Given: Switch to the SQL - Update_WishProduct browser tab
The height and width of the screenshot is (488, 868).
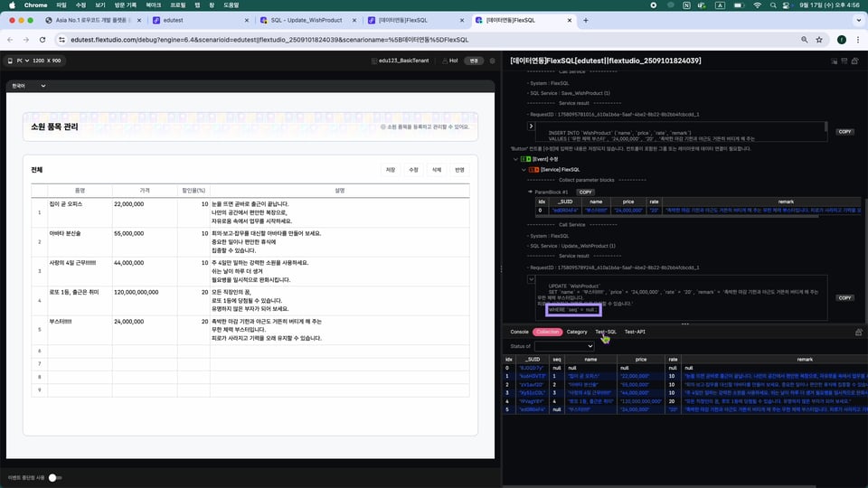Looking at the screenshot, I should tap(307, 21).
